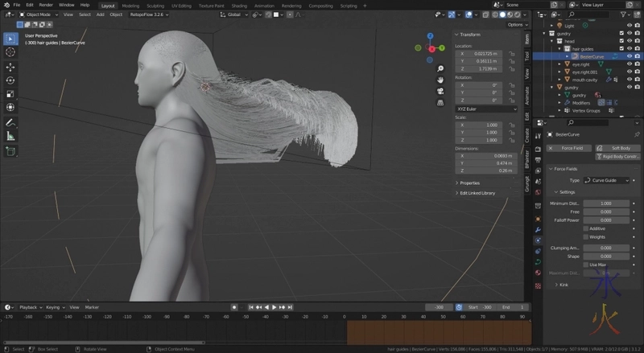Screen dimensions: 644x353
Task: Pick the Annotate tool
Action: (x=10, y=122)
